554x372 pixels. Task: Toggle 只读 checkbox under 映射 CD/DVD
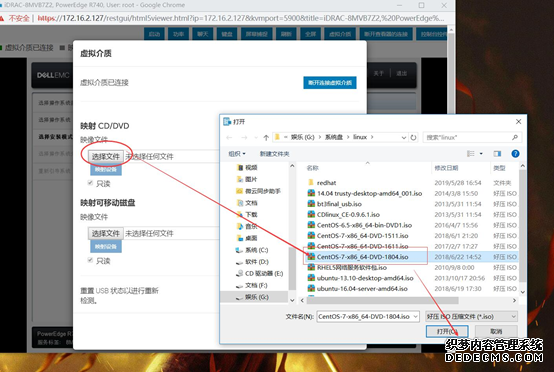(90, 183)
